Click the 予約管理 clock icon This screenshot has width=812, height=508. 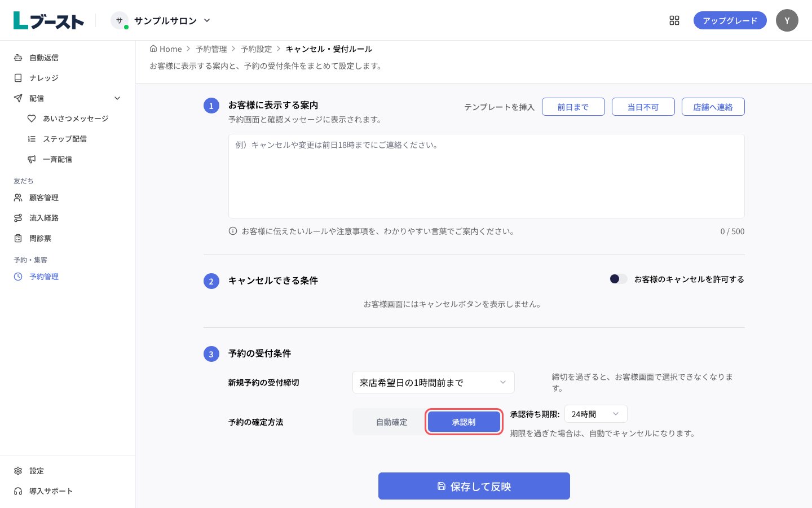(18, 277)
